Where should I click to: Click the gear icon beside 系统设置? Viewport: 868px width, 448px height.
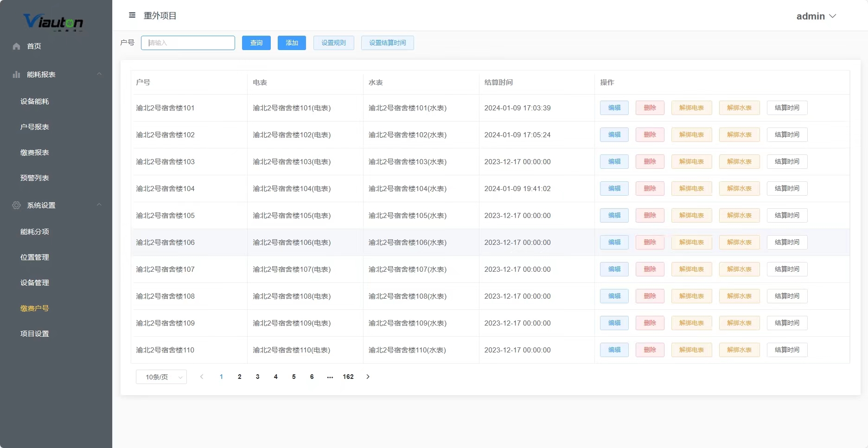[x=17, y=205]
